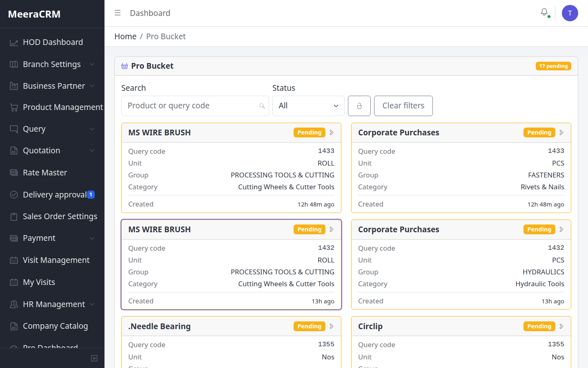
Task: Open the MS WIRE BRUSH 1433 card chevron
Action: (x=332, y=132)
